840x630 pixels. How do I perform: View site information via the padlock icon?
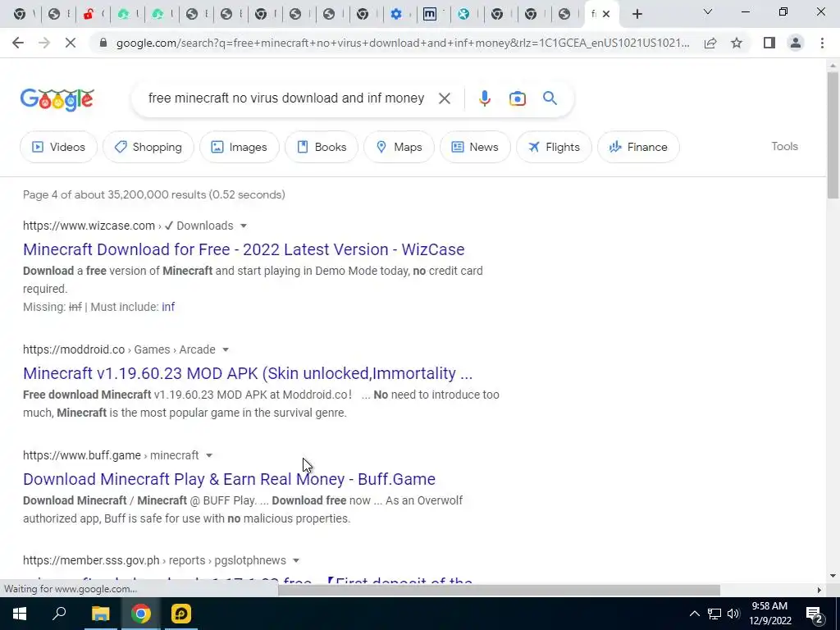[103, 43]
